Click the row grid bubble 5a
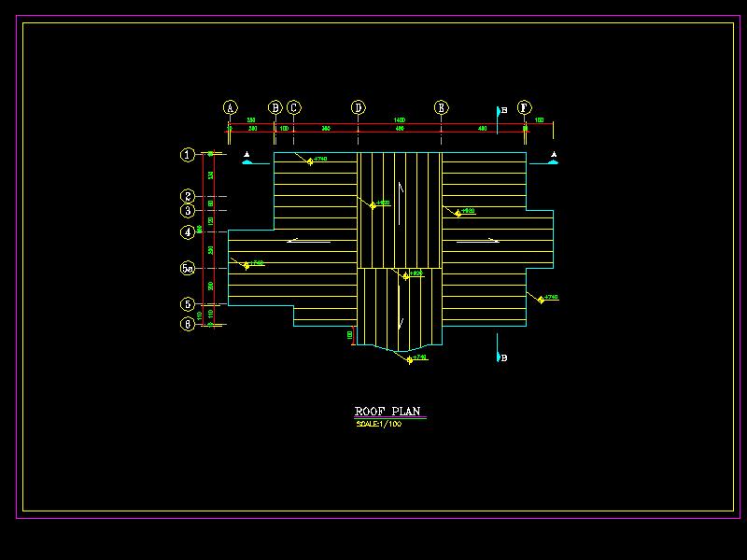 [x=188, y=269]
